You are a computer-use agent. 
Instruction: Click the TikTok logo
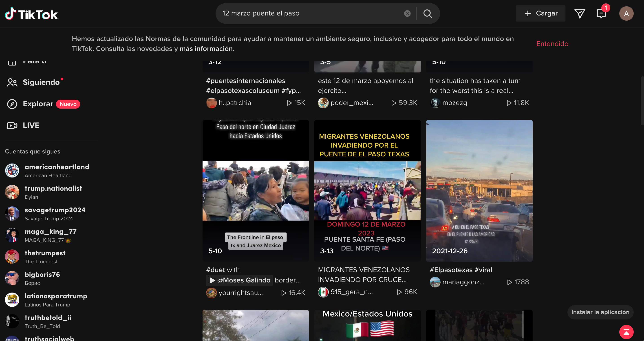31,14
